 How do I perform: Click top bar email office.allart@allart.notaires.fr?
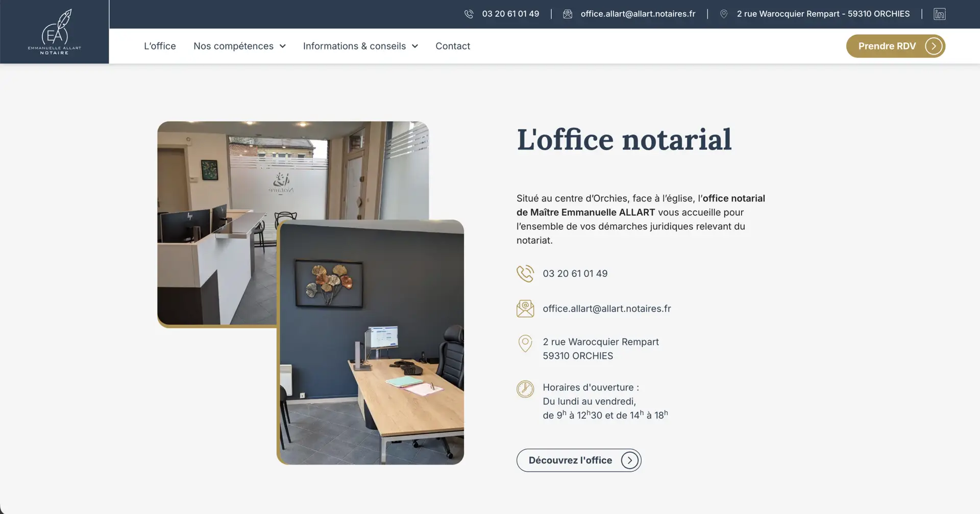pyautogui.click(x=638, y=14)
